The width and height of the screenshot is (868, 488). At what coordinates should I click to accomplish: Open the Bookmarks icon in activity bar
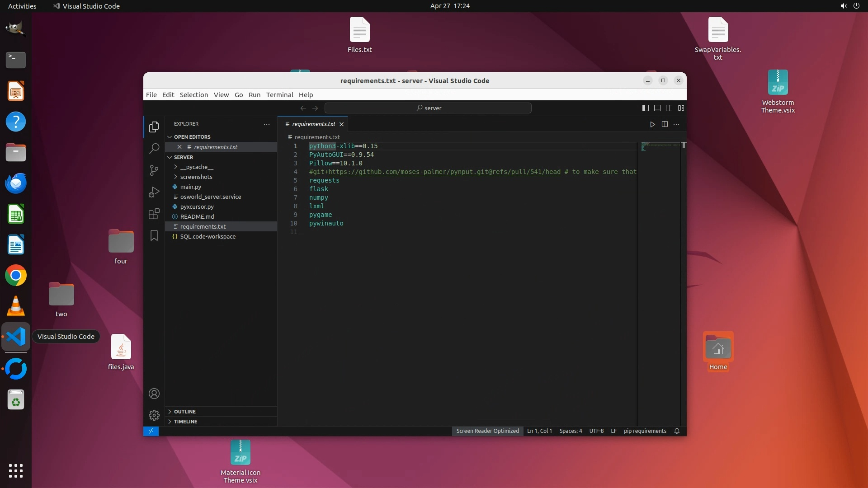[x=154, y=235]
